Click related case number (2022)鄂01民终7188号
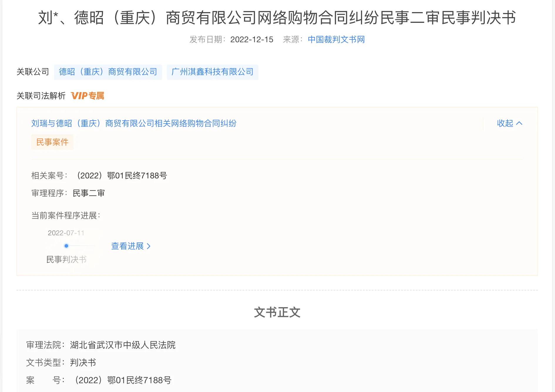555x392 pixels. 121,175
